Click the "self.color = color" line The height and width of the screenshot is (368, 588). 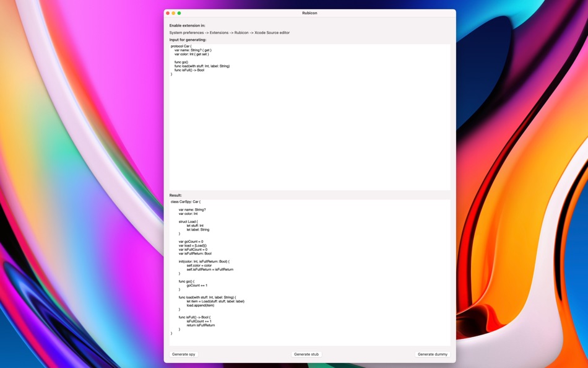199,266
